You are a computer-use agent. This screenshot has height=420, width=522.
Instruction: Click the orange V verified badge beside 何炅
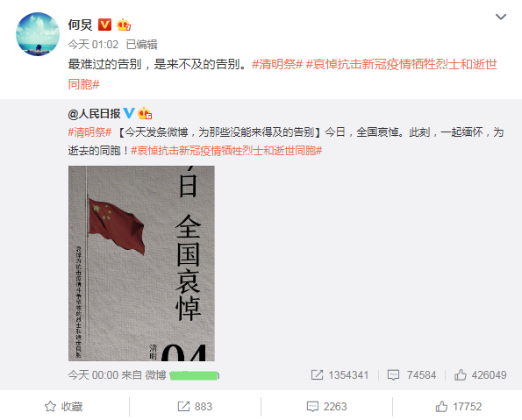[105, 25]
